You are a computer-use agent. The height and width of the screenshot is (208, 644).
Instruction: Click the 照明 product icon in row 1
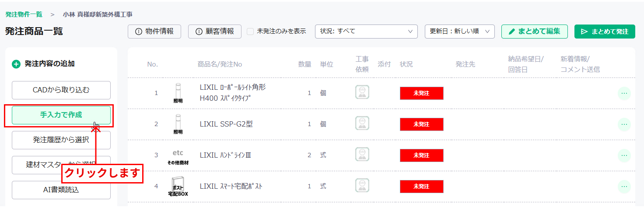(x=178, y=93)
